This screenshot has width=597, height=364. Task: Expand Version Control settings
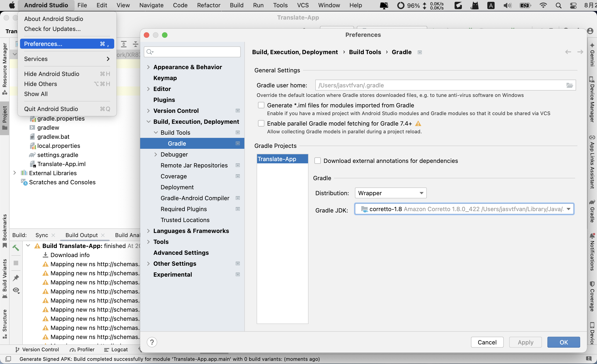148,111
